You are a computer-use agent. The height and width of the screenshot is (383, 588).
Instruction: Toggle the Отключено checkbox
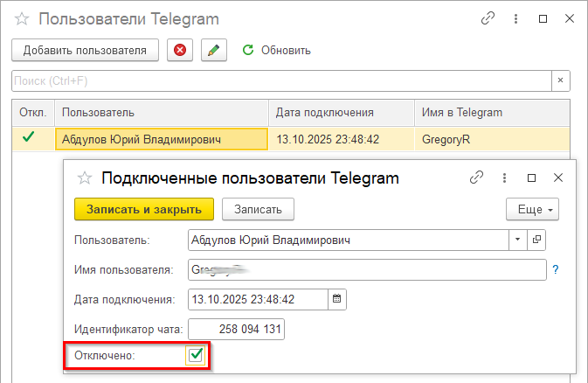point(196,355)
